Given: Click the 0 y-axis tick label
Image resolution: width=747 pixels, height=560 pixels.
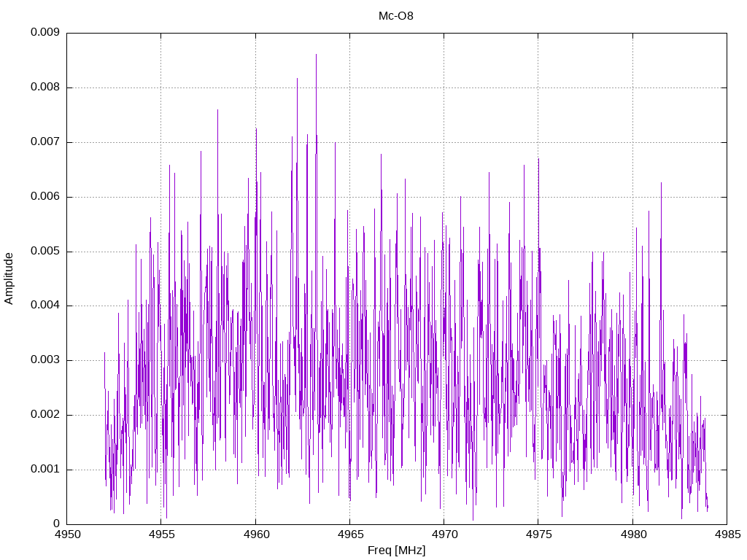Looking at the screenshot, I should click(56, 524).
